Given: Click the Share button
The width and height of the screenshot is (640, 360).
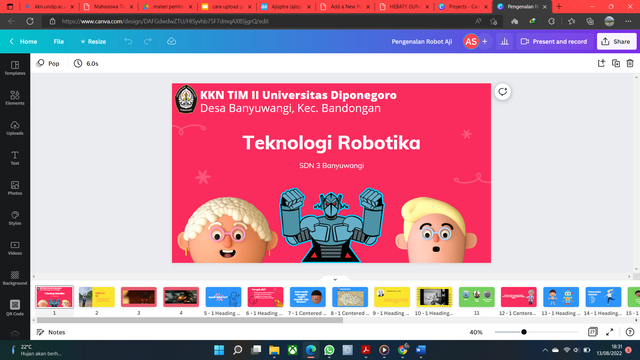Looking at the screenshot, I should [616, 41].
